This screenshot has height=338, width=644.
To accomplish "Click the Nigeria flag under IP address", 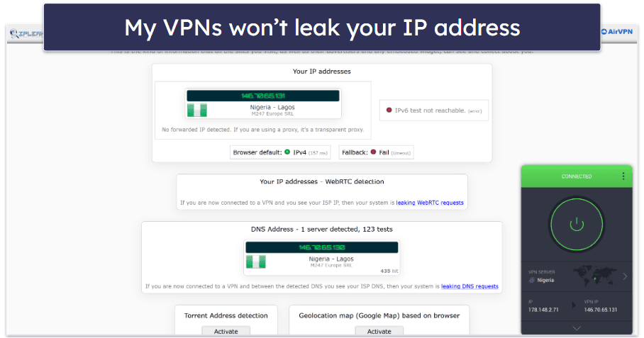I will pos(197,111).
